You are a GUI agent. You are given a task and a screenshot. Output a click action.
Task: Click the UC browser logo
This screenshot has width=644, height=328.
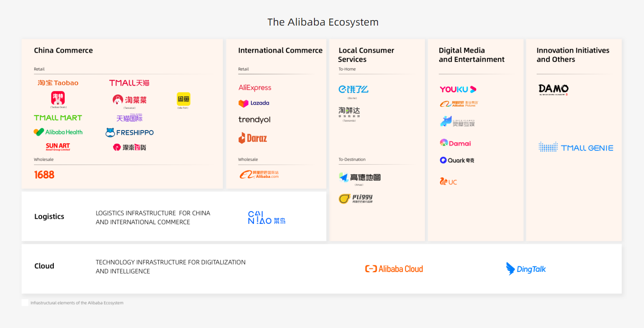448,182
